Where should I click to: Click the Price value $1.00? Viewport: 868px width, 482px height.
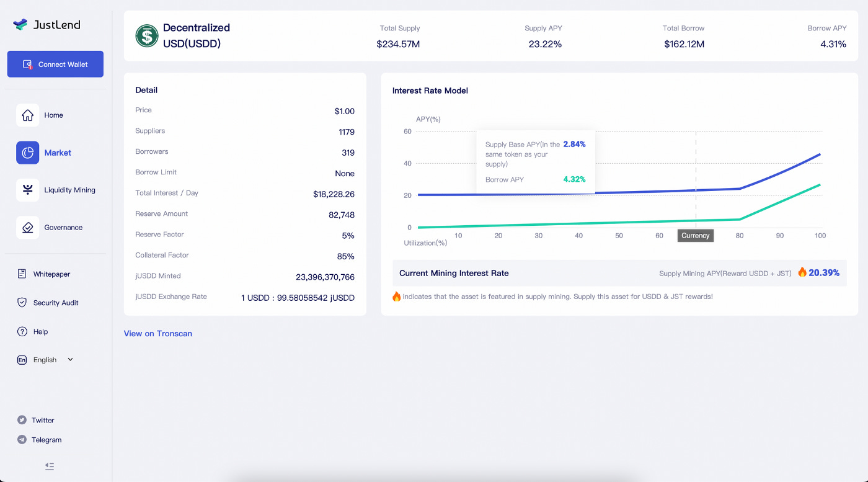(x=344, y=111)
